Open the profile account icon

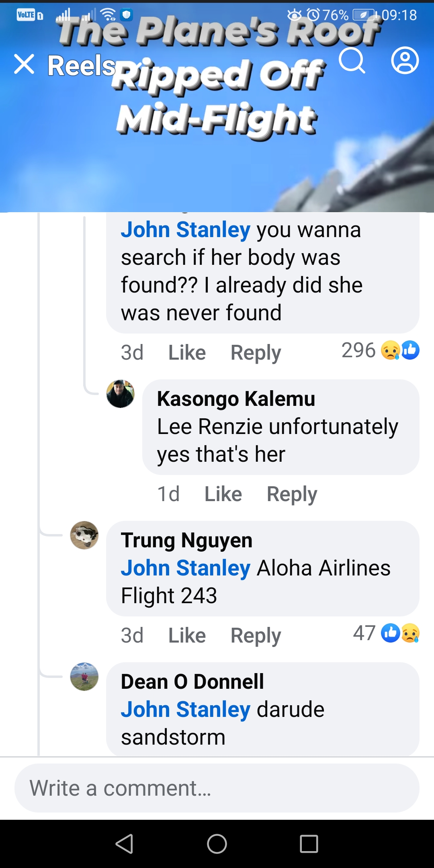[x=405, y=61]
